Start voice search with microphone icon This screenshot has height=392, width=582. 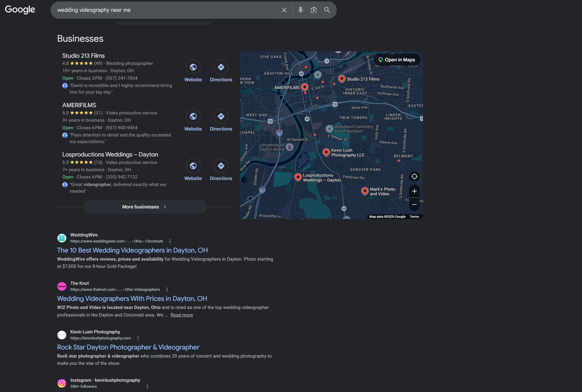click(301, 10)
